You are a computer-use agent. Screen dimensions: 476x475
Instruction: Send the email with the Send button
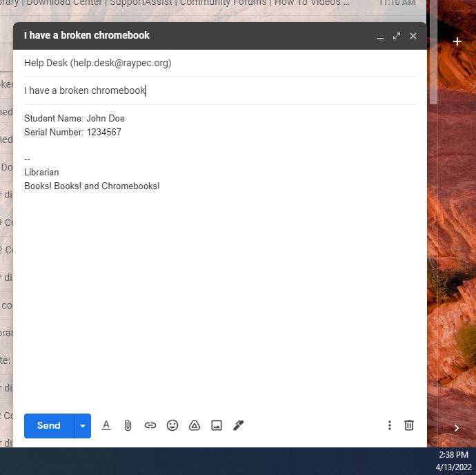pyautogui.click(x=49, y=425)
